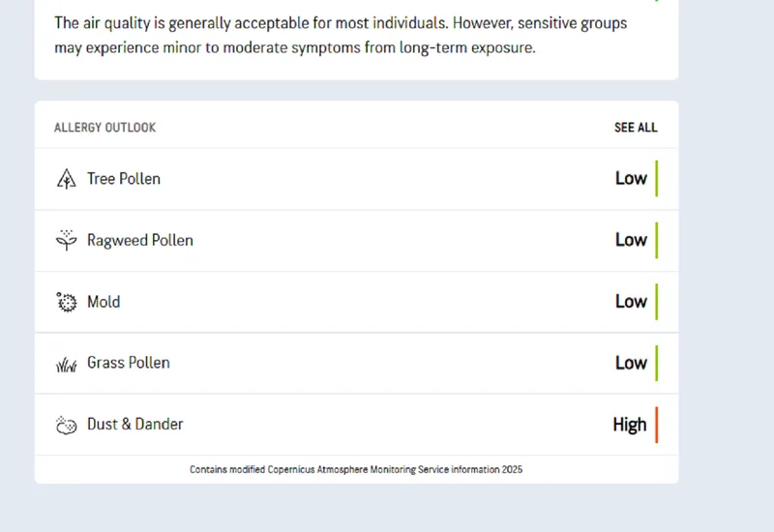Open the Mold allergy label
Viewport: 774px width, 532px height.
[104, 302]
